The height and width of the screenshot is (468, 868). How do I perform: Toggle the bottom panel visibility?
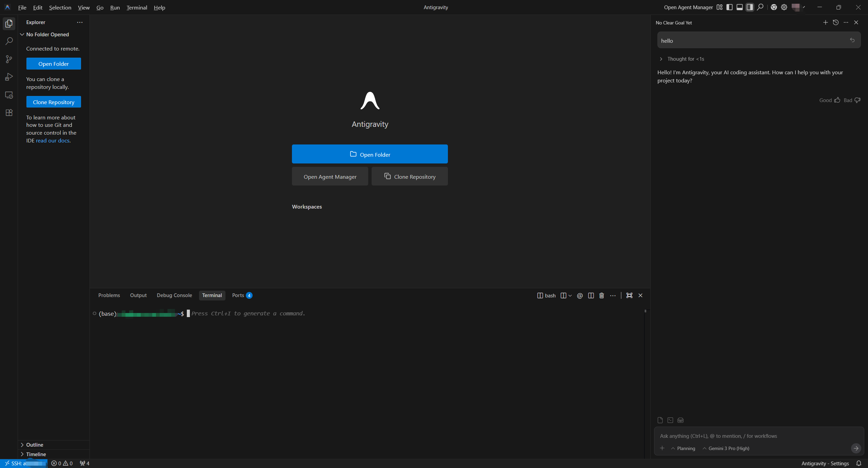[x=740, y=7]
